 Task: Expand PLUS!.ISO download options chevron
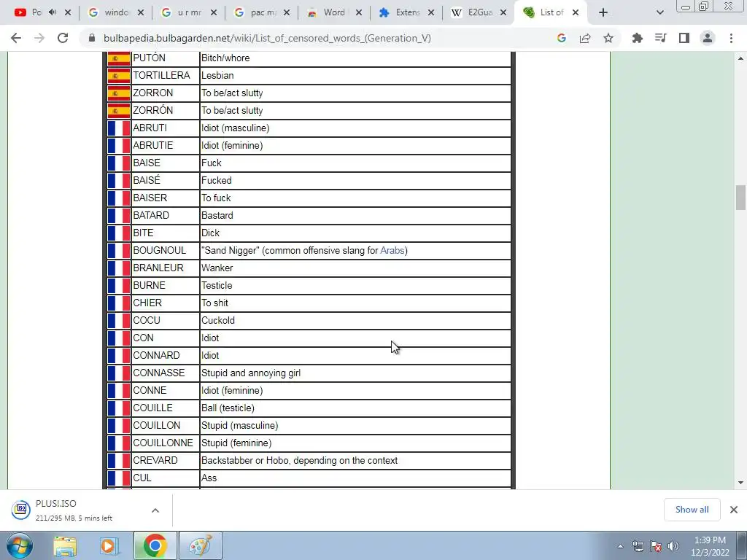(155, 510)
